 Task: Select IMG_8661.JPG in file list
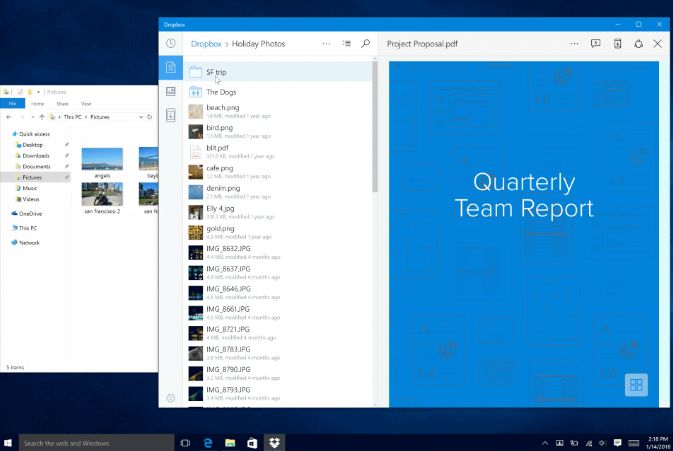point(278,313)
